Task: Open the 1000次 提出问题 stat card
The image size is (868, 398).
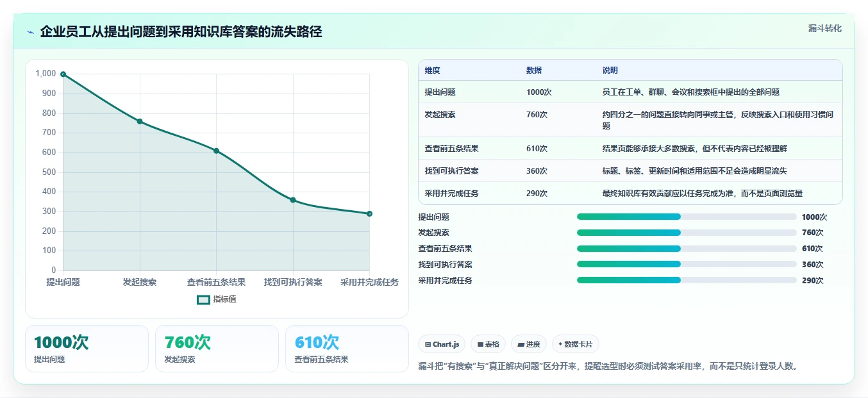Action: [x=87, y=349]
